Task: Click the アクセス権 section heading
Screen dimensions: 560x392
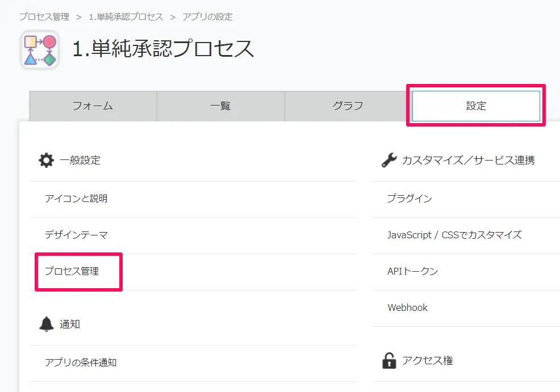Action: 428,361
